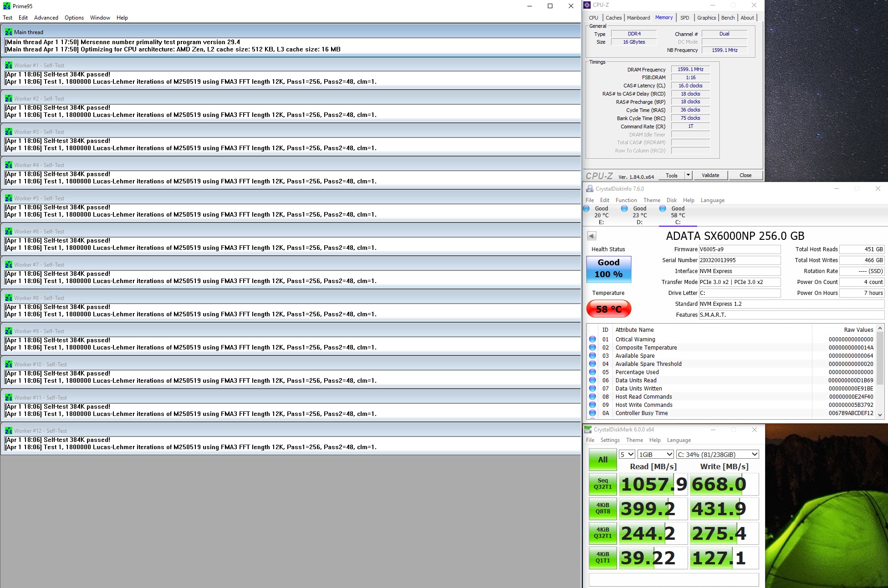The image size is (888, 588).
Task: Switch to the Bench tab in CPU-Z
Action: coord(728,18)
